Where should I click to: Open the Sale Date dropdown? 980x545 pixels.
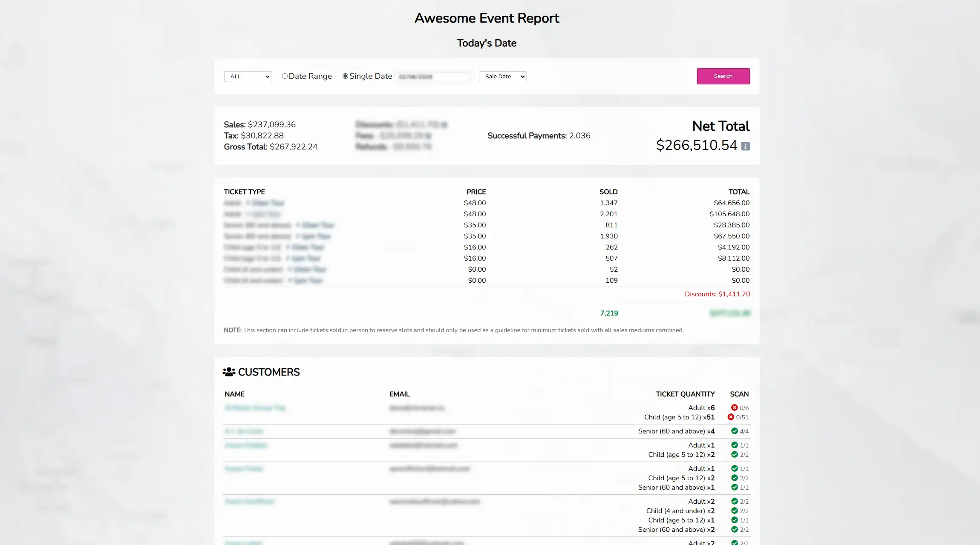click(503, 77)
